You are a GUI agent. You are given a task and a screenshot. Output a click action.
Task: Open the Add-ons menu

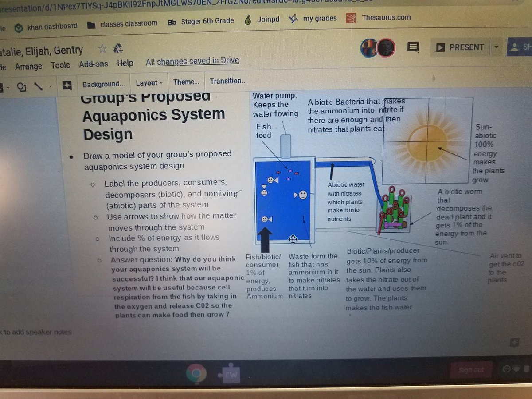pyautogui.click(x=94, y=64)
